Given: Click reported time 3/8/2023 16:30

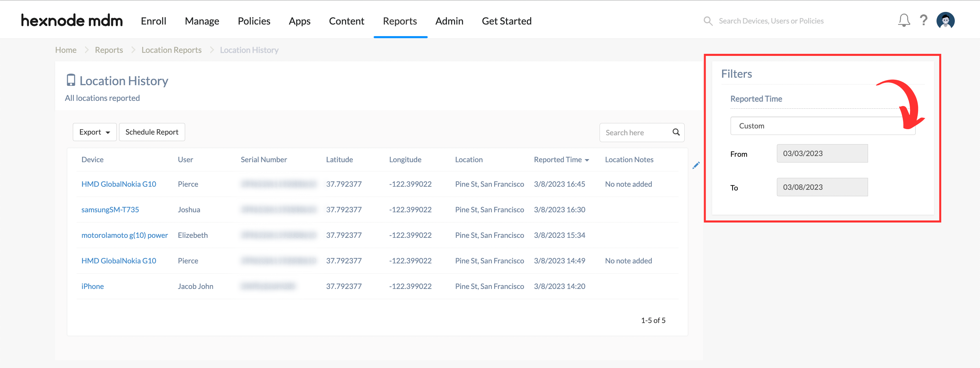Looking at the screenshot, I should tap(559, 210).
